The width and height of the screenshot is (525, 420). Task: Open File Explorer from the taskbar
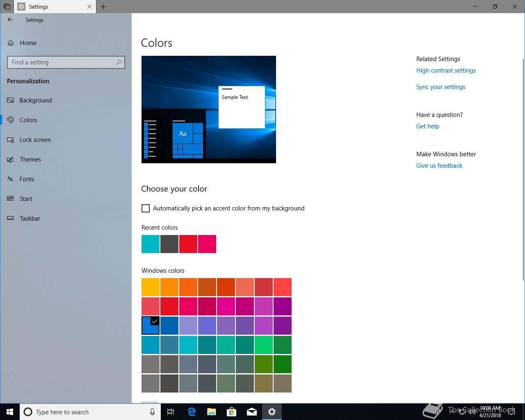[x=212, y=412]
